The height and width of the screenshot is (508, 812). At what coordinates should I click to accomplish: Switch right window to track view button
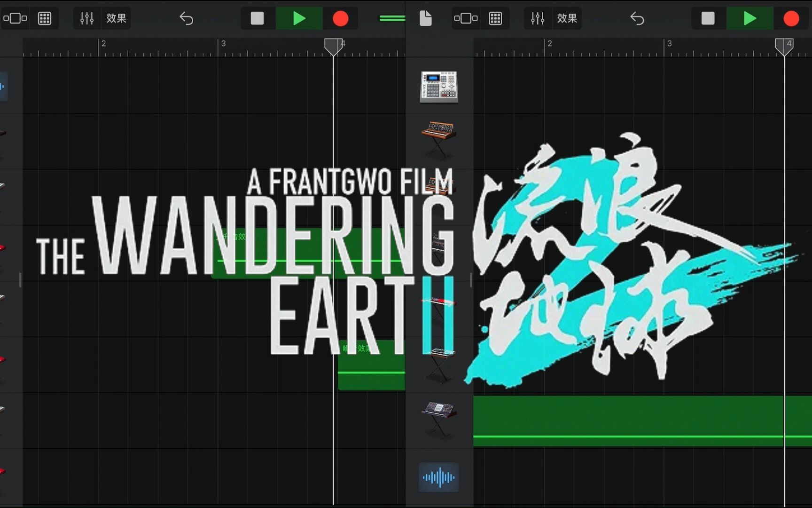point(466,18)
